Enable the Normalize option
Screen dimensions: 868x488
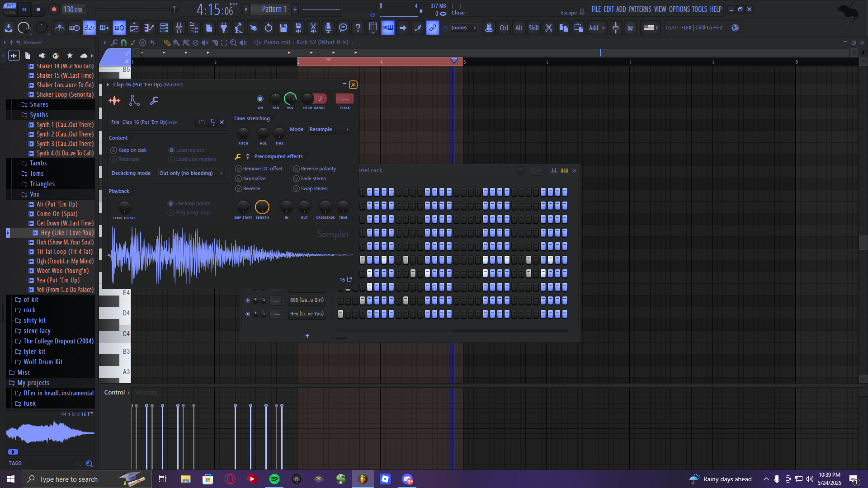[x=238, y=178]
